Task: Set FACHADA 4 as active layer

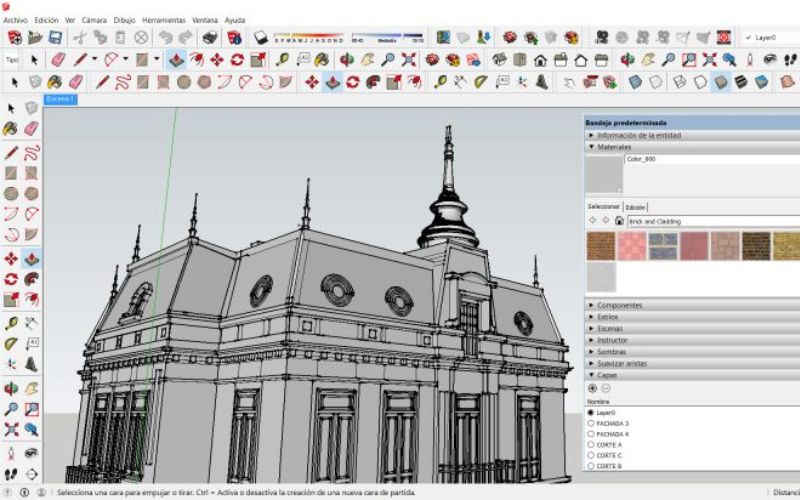Action: (x=591, y=434)
